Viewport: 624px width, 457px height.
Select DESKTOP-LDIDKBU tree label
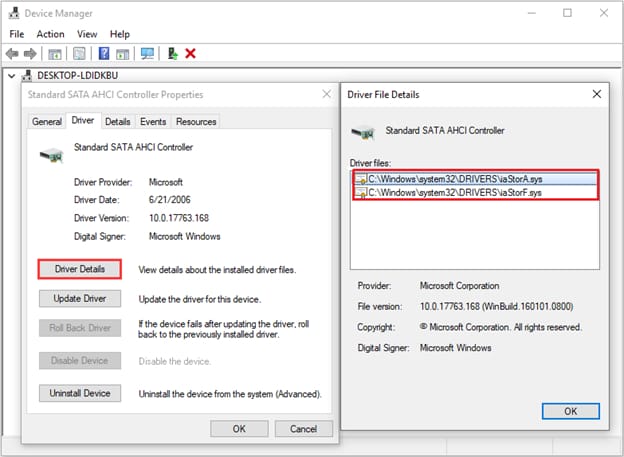click(x=78, y=75)
